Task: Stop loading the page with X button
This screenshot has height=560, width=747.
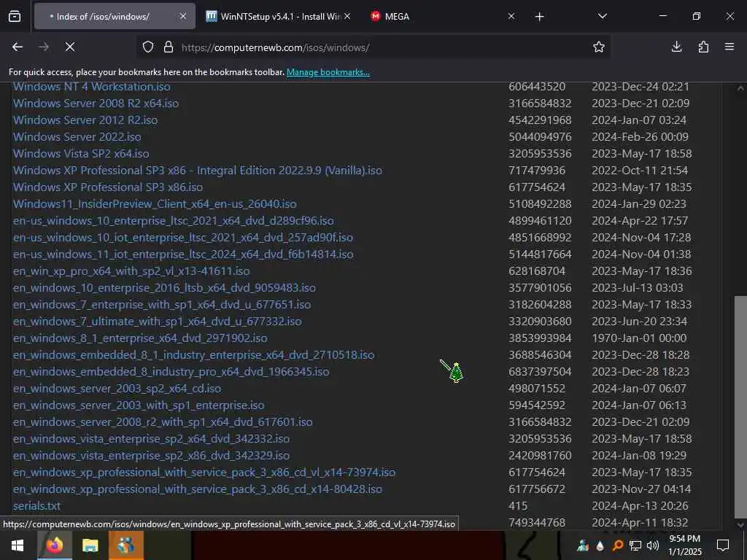Action: click(69, 47)
